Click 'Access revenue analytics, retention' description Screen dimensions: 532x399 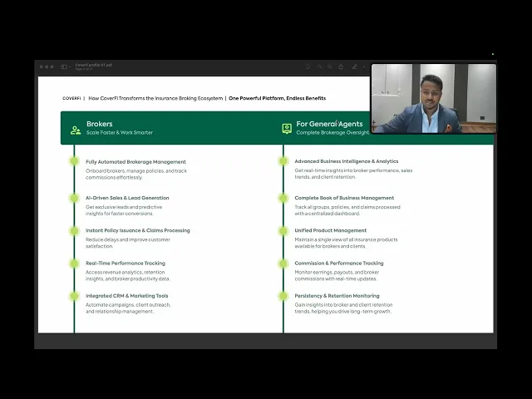(x=127, y=275)
